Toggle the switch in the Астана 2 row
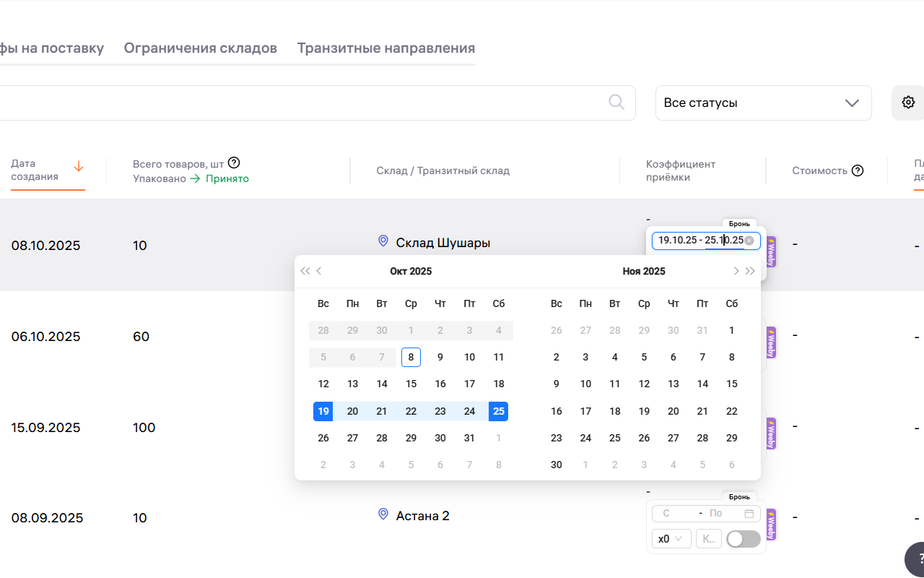Image resolution: width=924 pixels, height=578 pixels. [744, 539]
